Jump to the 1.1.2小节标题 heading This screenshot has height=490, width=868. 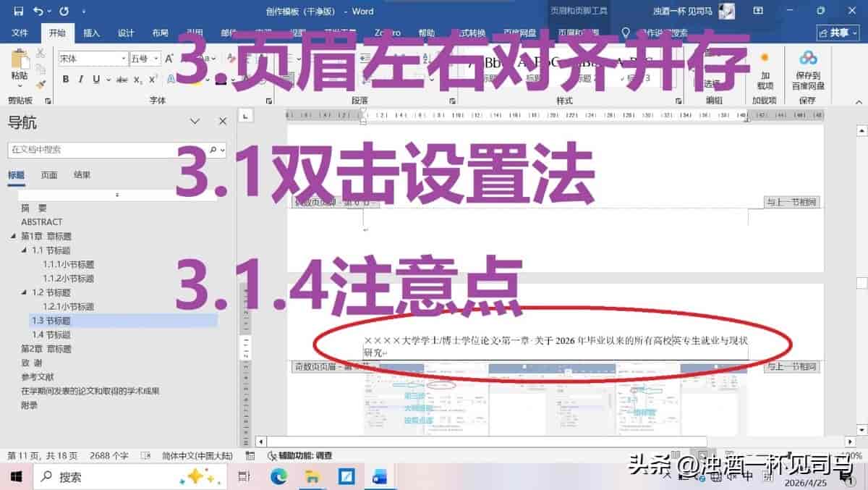pos(69,278)
